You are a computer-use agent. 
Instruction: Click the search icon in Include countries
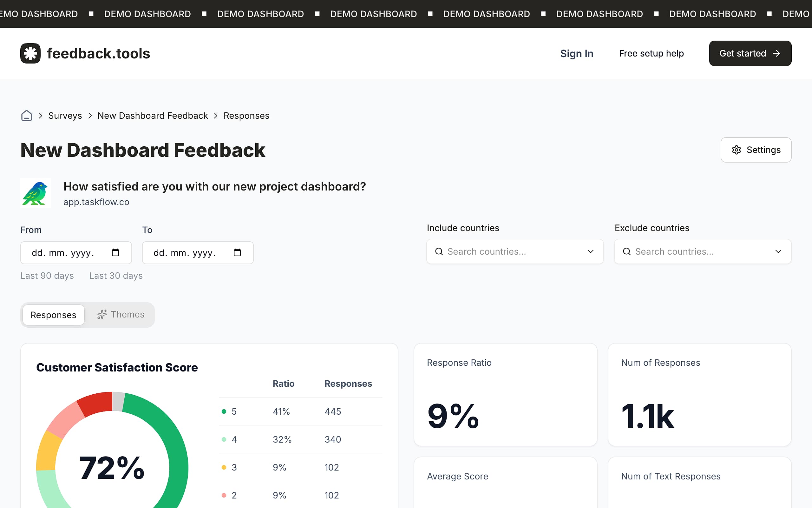(x=439, y=251)
